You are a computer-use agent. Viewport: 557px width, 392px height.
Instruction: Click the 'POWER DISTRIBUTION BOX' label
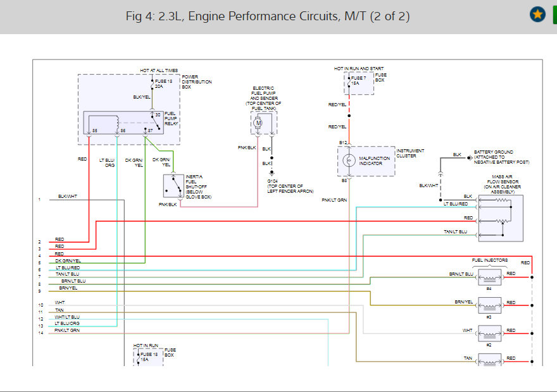point(196,82)
